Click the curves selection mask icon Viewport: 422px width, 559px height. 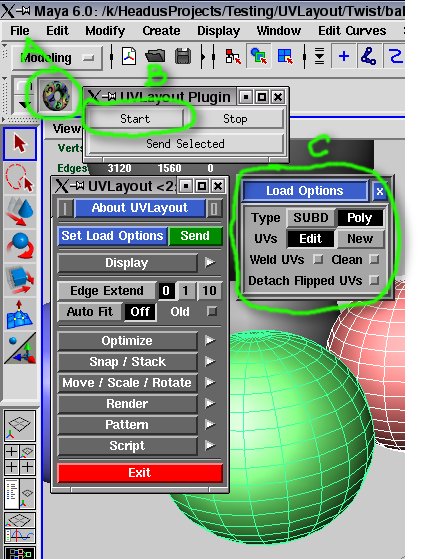[394, 56]
